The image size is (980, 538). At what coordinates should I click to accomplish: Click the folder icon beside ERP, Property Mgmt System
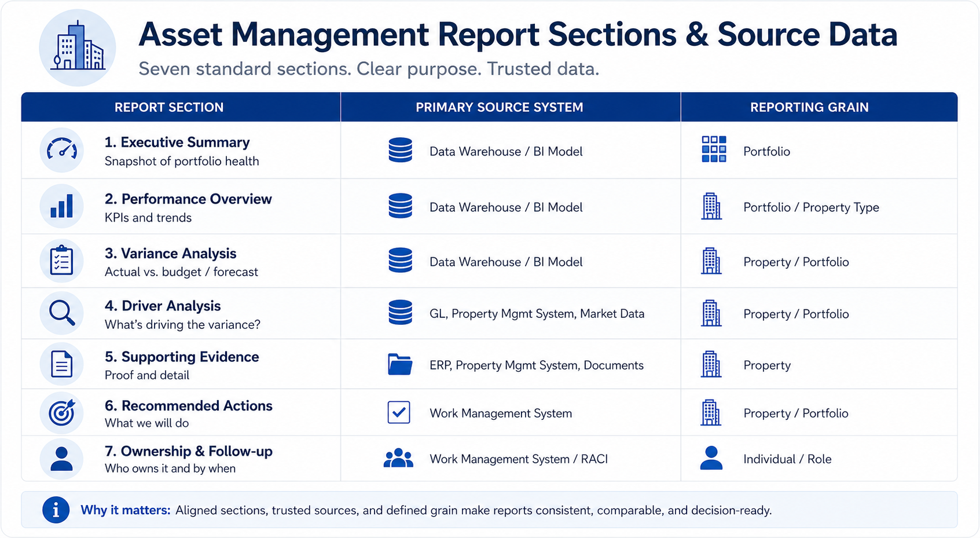(400, 364)
